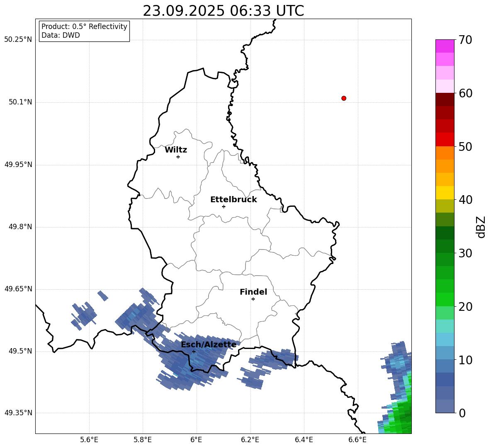Click the 'Data: DWD' text
Viewport: 491px width, 448px height.
[x=61, y=35]
